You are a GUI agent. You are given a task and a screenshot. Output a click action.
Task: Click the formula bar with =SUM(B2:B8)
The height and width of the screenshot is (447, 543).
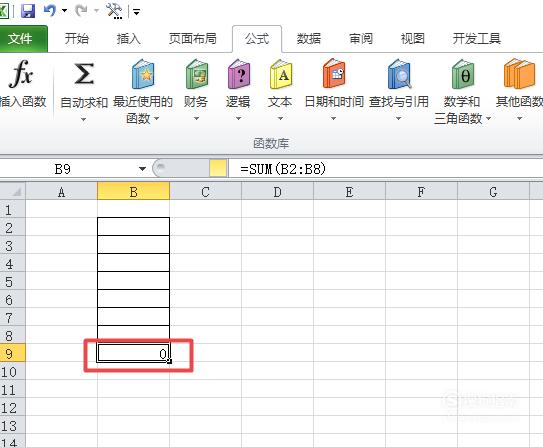[x=386, y=169]
